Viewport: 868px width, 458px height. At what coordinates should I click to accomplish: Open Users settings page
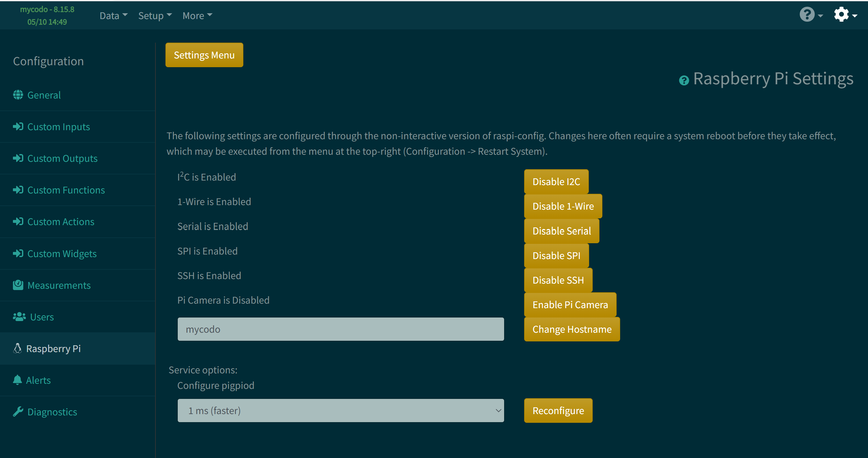[x=42, y=317]
